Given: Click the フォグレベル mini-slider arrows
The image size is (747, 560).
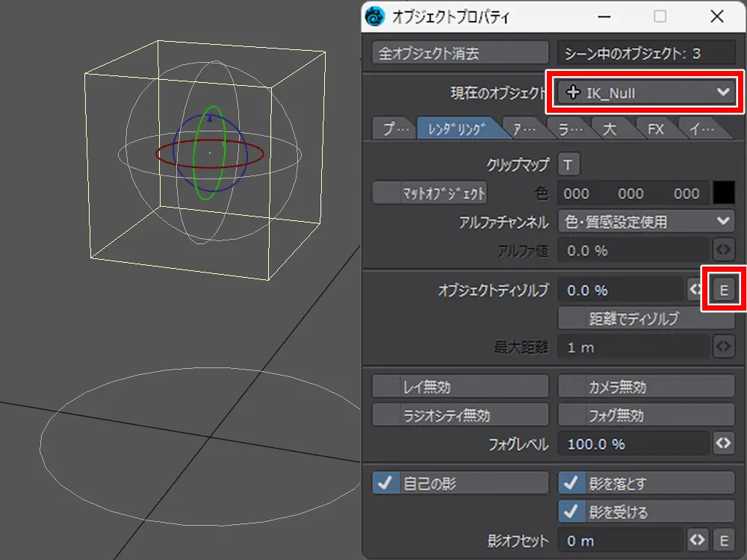Looking at the screenshot, I should pyautogui.click(x=722, y=444).
